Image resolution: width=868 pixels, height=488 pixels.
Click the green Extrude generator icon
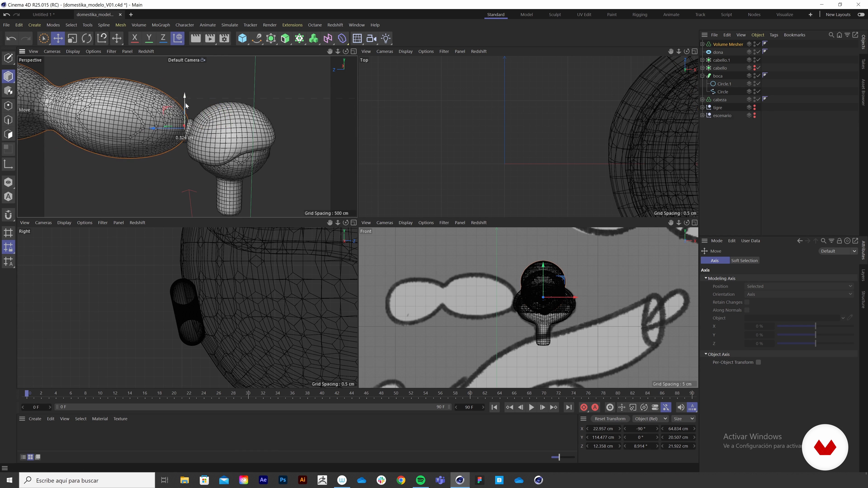click(x=285, y=38)
